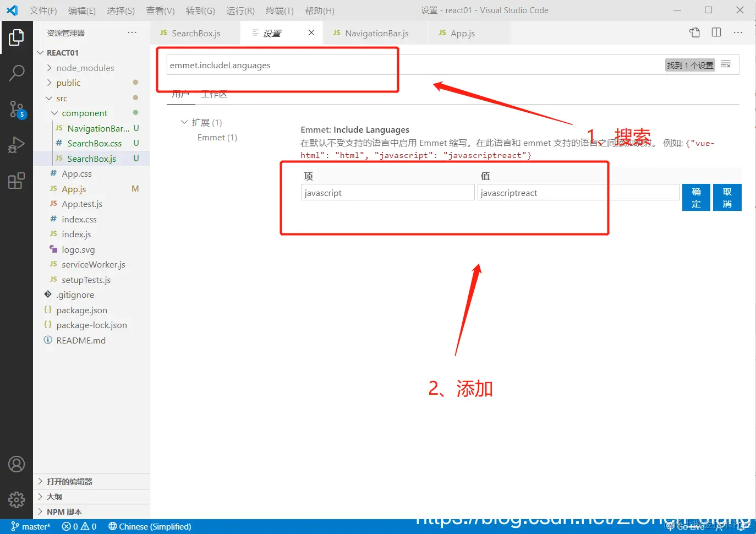Click the Split Editor Right icon
Image resolution: width=756 pixels, height=534 pixels.
[x=716, y=32]
